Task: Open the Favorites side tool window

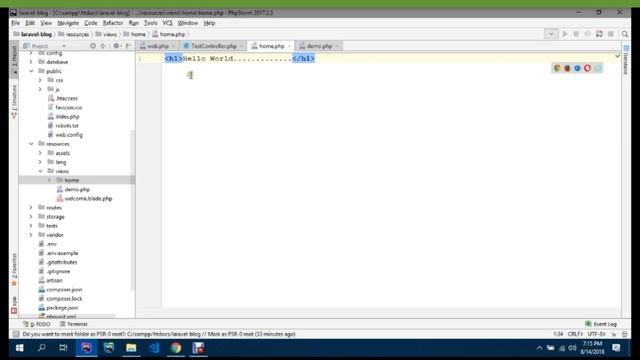Action: 14,269
